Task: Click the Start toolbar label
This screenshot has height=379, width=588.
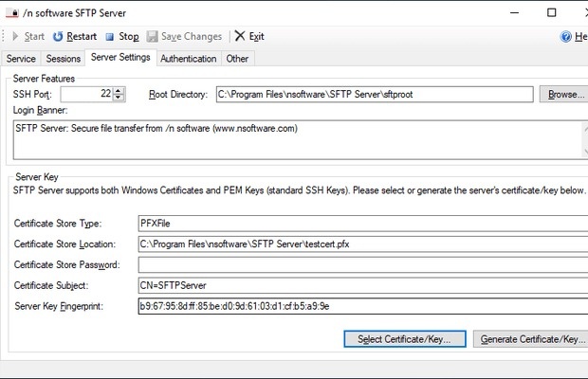Action: [x=34, y=36]
